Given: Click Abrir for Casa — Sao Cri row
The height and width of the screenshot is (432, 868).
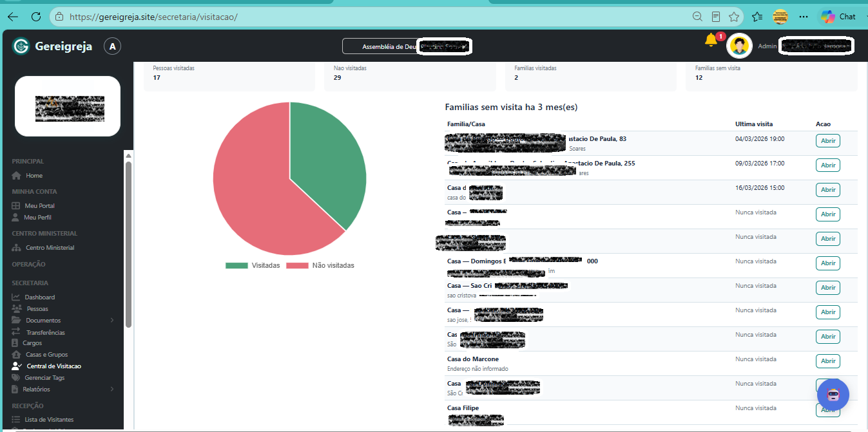Looking at the screenshot, I should tap(828, 288).
